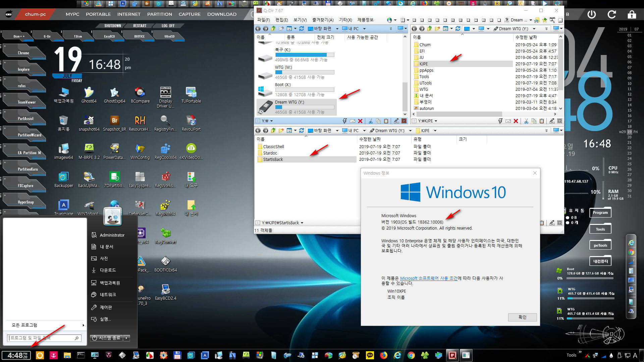The width and height of the screenshot is (644, 362).
Task: Launch the BOOTICEx64 desktop icon
Action: (x=165, y=264)
